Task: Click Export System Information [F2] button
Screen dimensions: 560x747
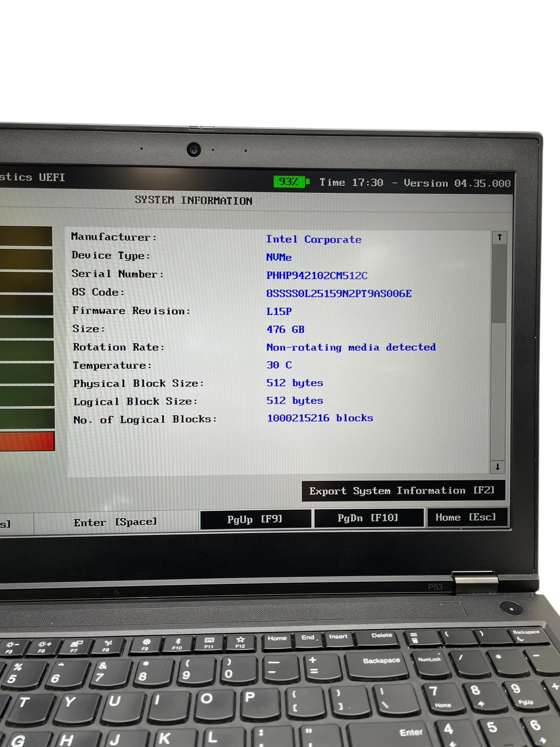Action: [403, 491]
